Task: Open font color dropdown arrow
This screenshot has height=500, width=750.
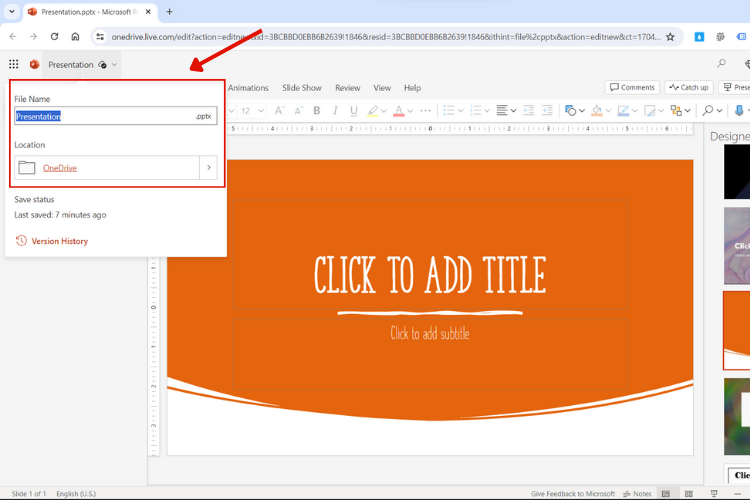Action: (x=410, y=111)
